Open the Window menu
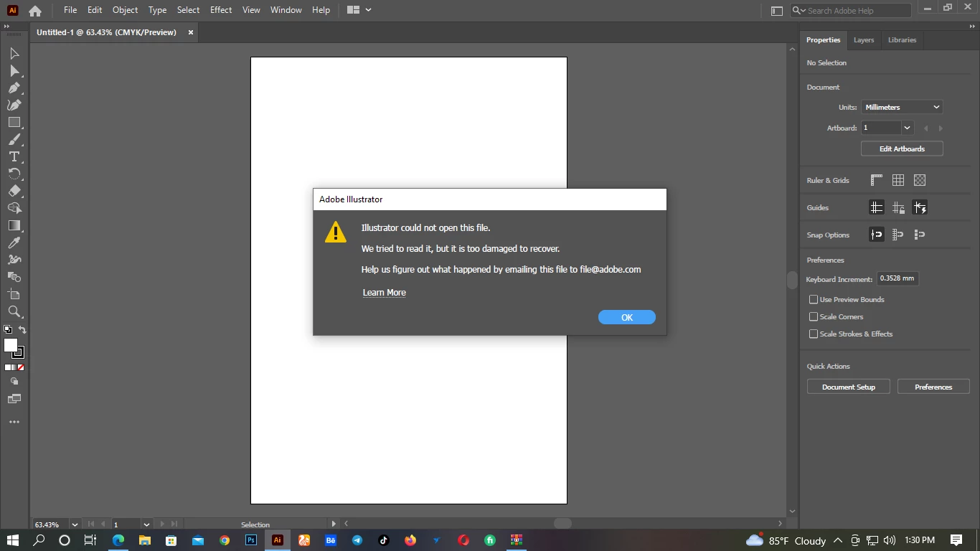The image size is (980, 551). (286, 10)
